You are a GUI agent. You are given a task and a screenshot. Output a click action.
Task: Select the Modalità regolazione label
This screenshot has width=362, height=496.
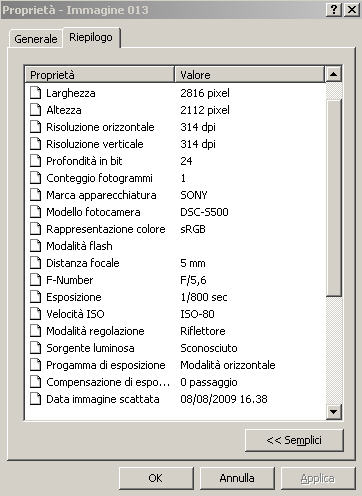pyautogui.click(x=95, y=331)
